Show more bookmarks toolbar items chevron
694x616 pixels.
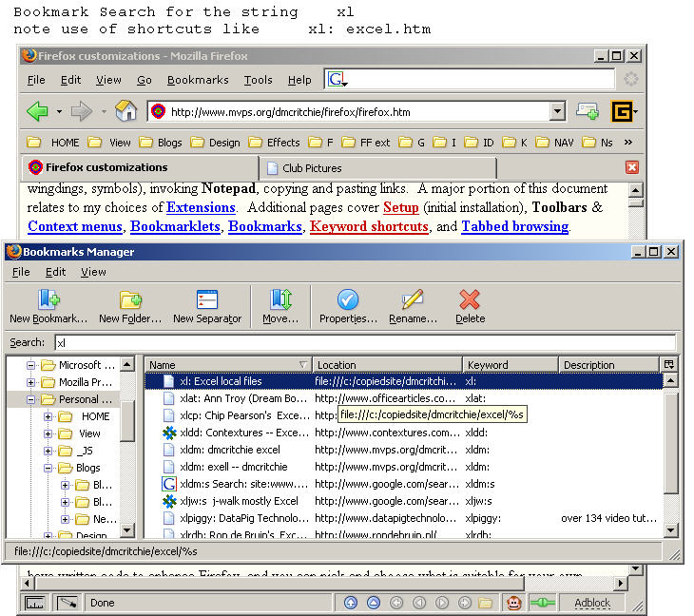[628, 142]
